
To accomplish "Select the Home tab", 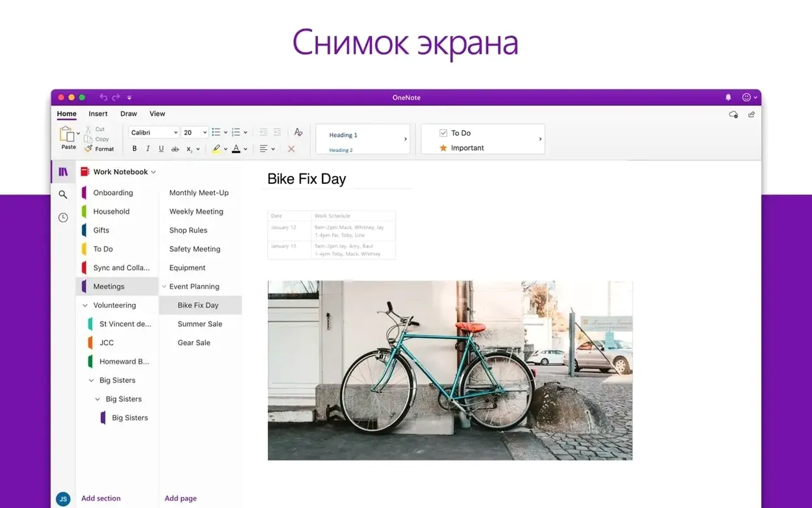I will click(x=66, y=114).
